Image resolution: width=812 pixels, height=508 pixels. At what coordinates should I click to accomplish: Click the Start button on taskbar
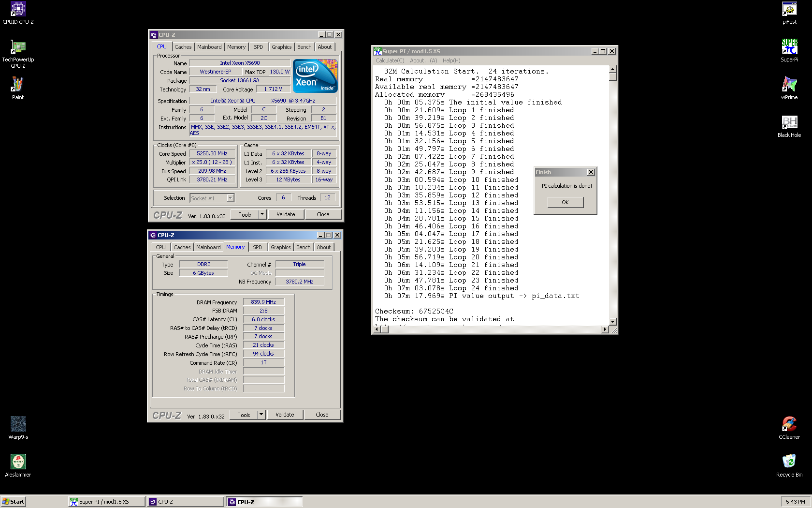click(13, 502)
